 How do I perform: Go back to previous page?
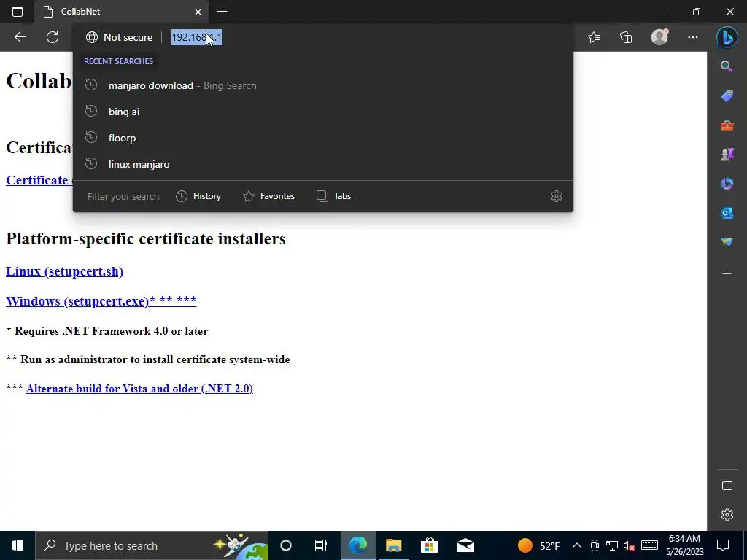pos(20,37)
